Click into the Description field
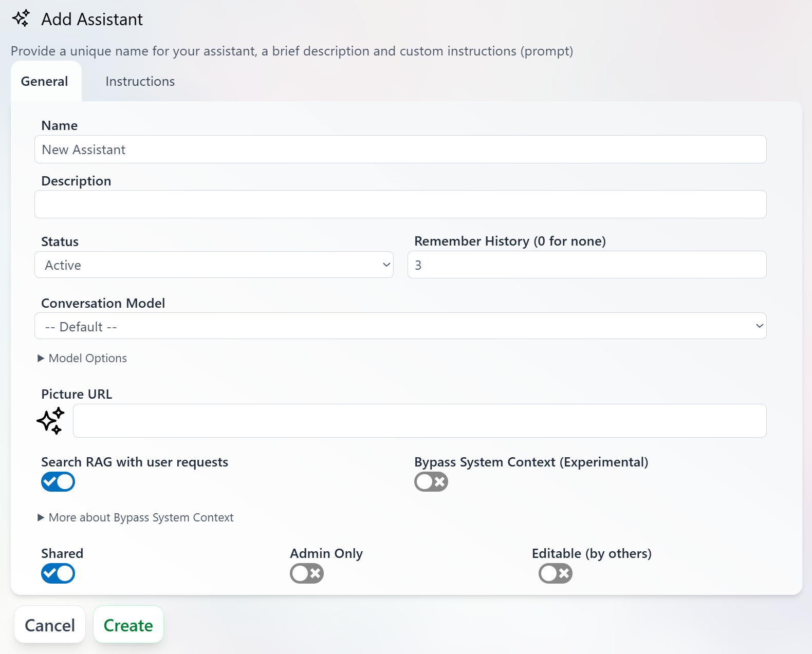 point(400,204)
